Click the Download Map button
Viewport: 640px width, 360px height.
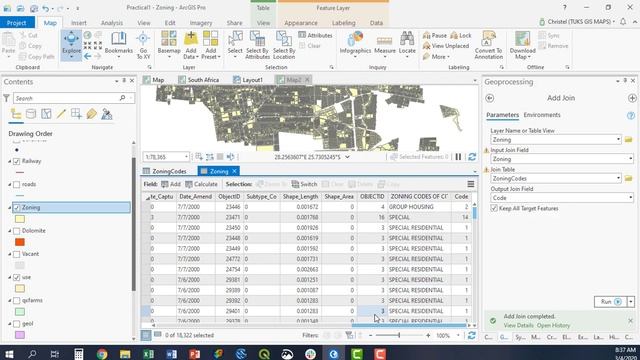[522, 45]
